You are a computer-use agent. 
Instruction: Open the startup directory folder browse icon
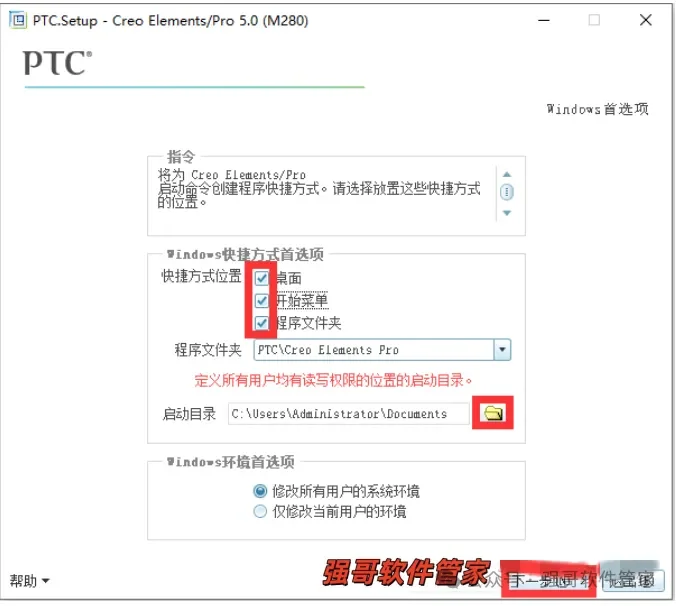pos(493,413)
